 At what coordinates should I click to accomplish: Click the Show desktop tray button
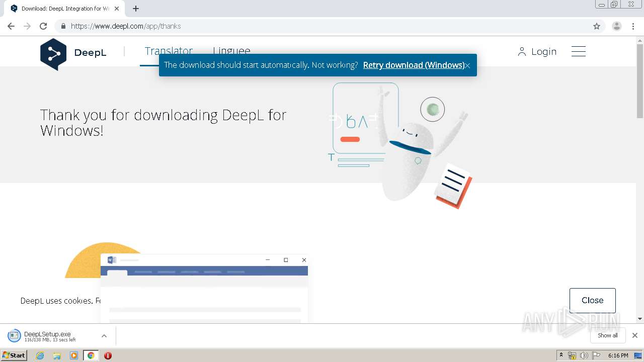(638, 355)
